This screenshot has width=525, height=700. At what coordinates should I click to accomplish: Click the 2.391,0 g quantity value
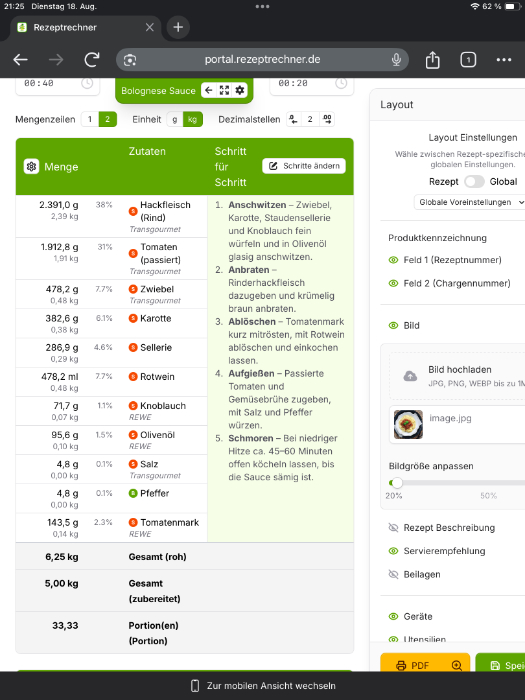pyautogui.click(x=58, y=205)
